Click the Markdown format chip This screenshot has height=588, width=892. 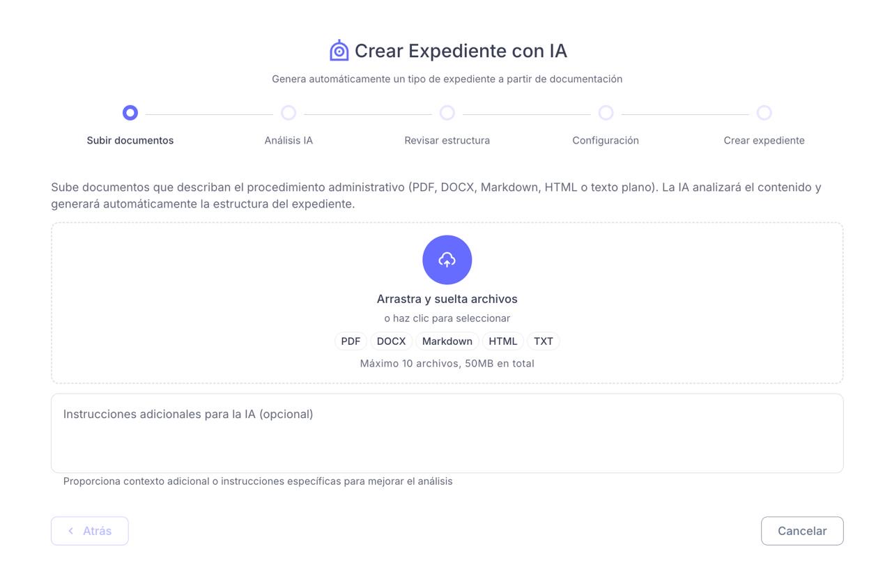[x=447, y=341]
